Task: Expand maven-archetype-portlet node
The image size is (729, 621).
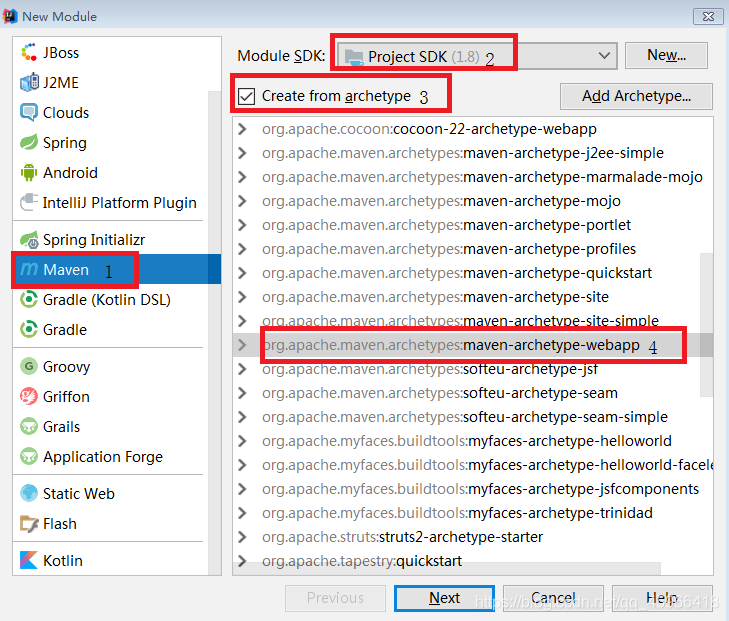Action: tap(242, 225)
